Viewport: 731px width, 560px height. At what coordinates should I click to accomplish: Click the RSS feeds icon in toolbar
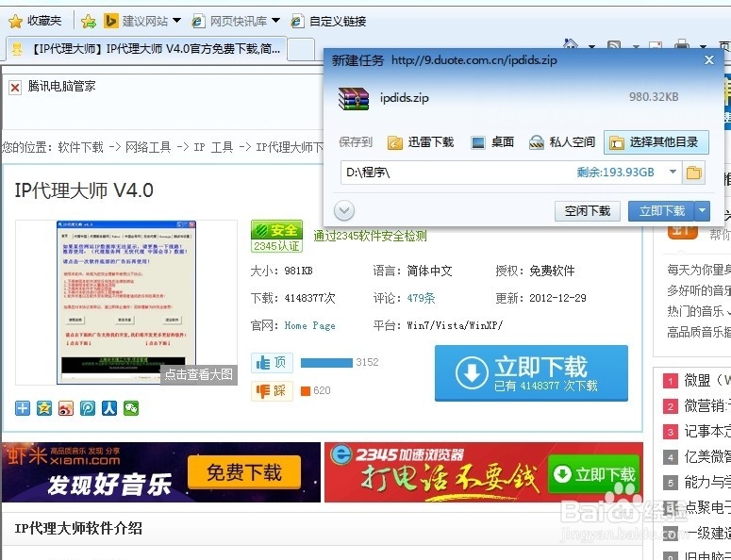click(614, 45)
